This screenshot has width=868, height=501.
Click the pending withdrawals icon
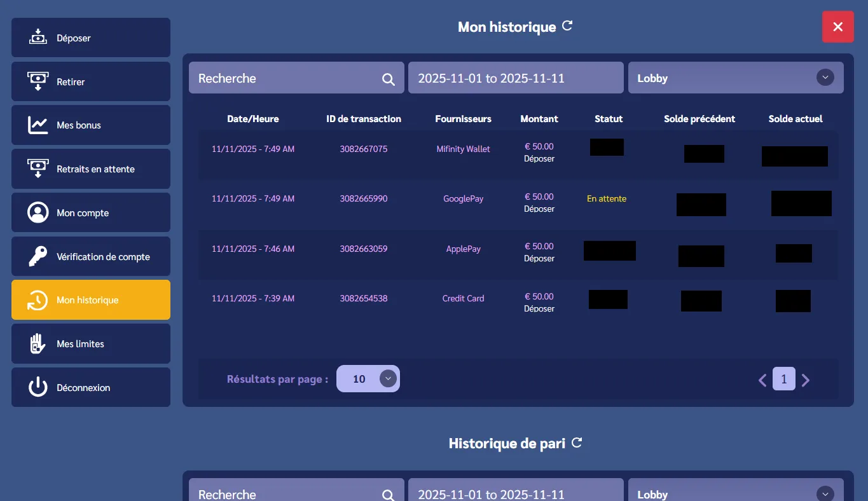coord(38,168)
